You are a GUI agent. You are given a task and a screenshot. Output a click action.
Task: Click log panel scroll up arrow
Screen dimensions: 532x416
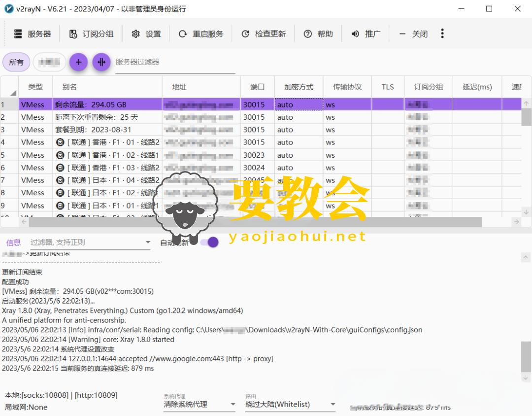[x=526, y=257]
